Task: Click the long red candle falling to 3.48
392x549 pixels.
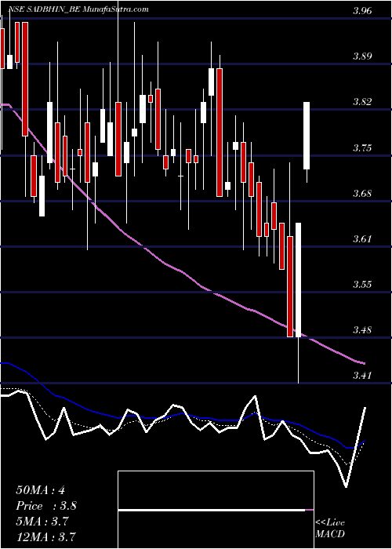Action: click(x=290, y=287)
